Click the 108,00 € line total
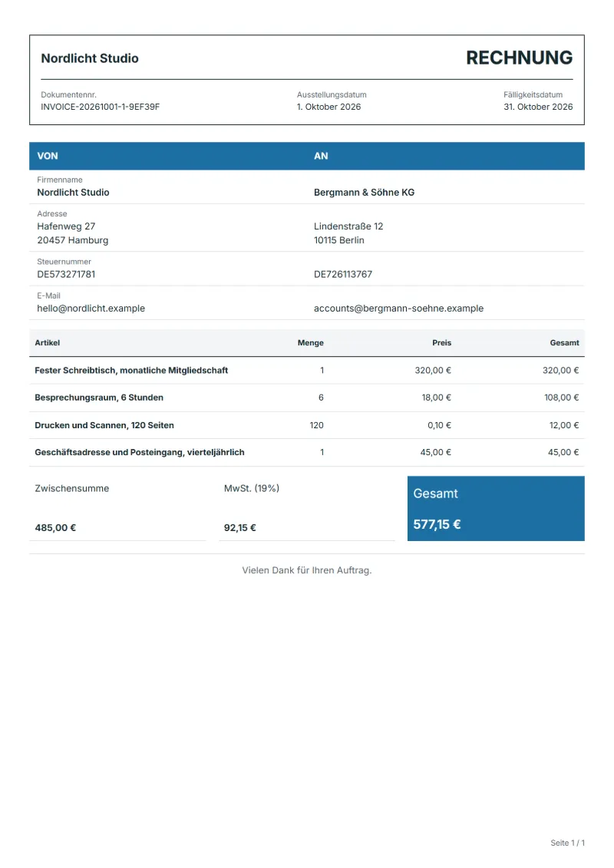 click(561, 398)
